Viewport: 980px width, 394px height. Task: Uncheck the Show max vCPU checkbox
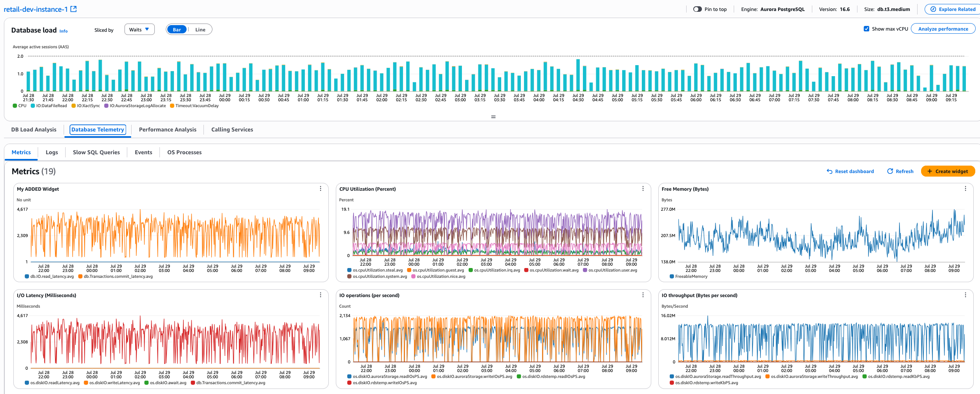pos(865,28)
